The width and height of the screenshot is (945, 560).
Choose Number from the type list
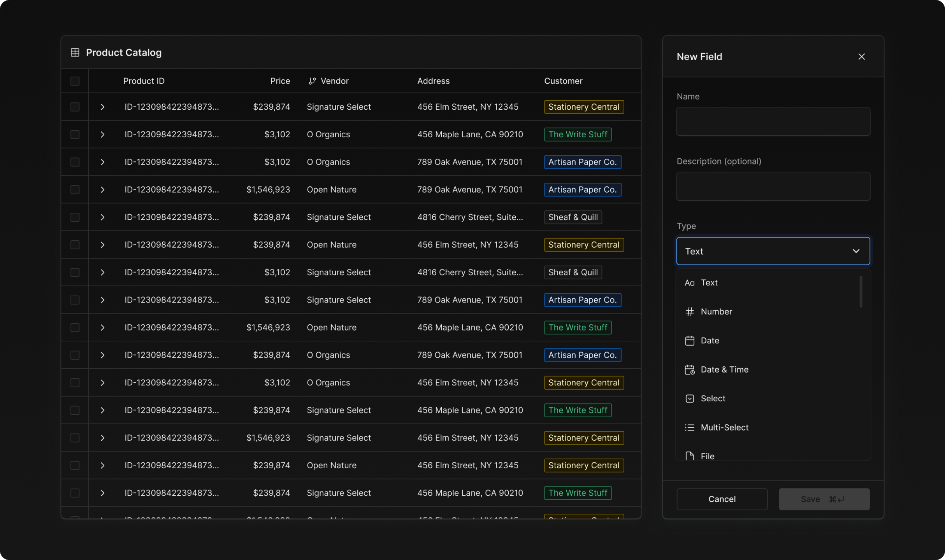716,312
